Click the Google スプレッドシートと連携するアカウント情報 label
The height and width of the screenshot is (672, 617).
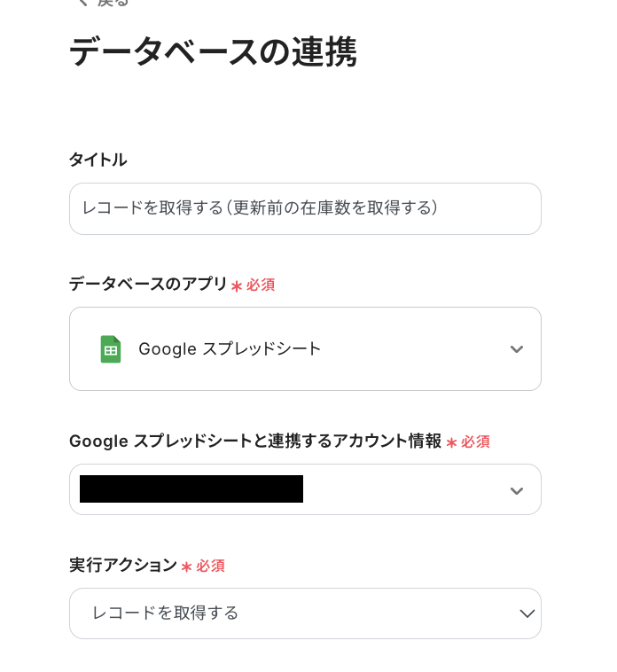(x=254, y=441)
